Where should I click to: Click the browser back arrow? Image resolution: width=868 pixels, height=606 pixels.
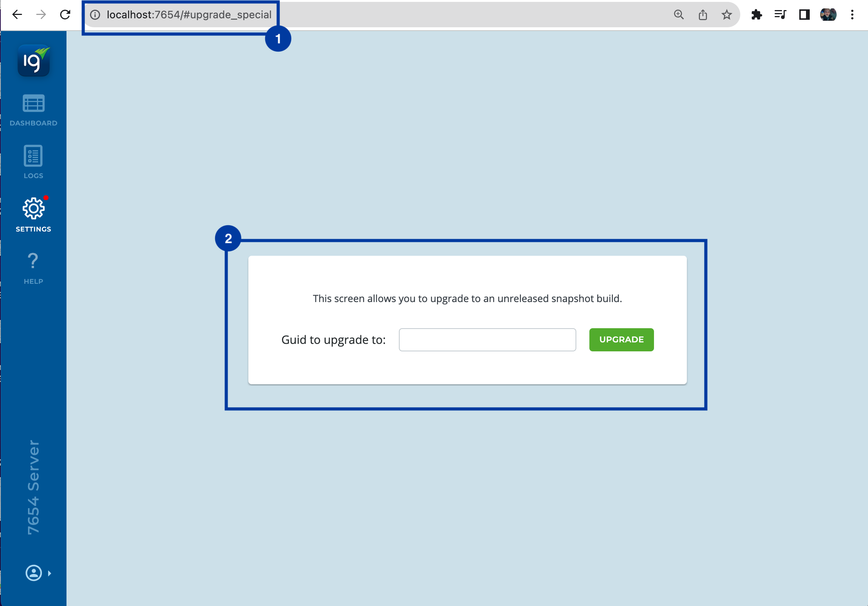coord(17,15)
